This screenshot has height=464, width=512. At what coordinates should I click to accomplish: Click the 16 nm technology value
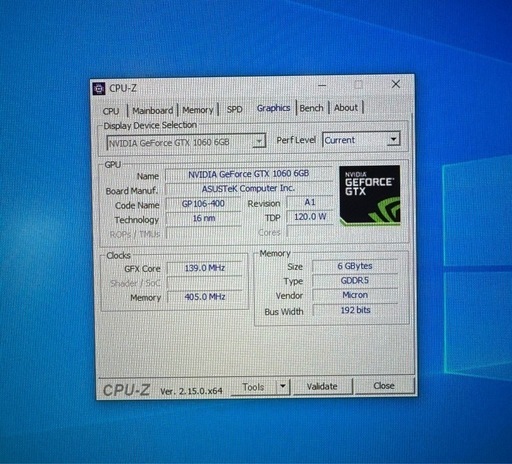[204, 218]
